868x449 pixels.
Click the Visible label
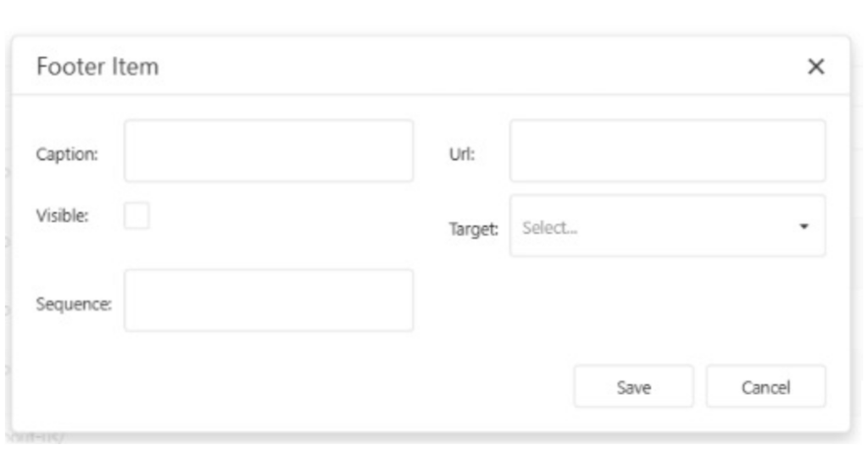[x=65, y=215]
